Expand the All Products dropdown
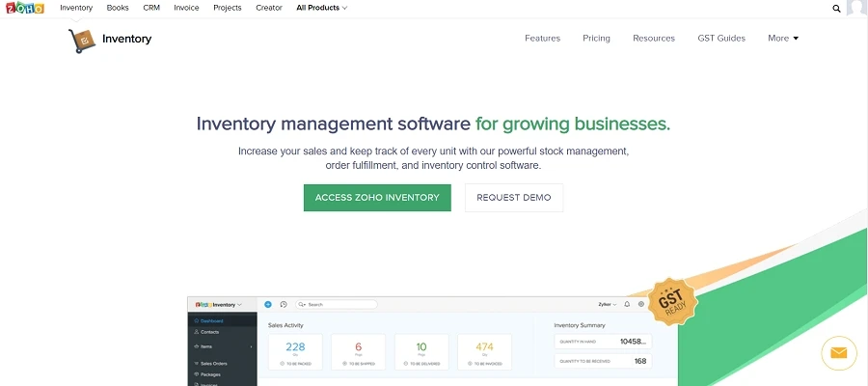Image resolution: width=868 pixels, height=386 pixels. pos(322,8)
